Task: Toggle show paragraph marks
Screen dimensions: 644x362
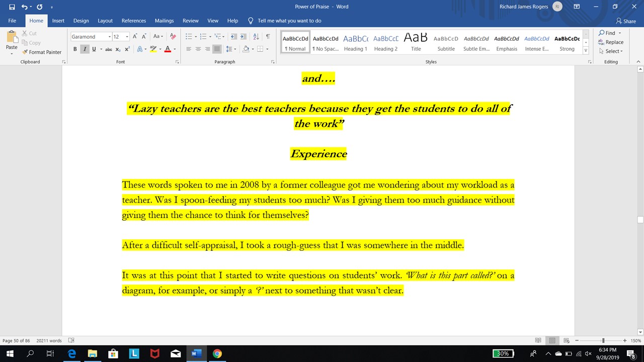Action: click(268, 37)
